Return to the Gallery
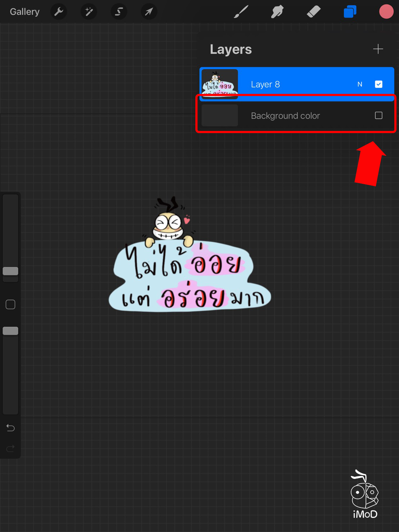Image resolution: width=399 pixels, height=532 pixels. pyautogui.click(x=24, y=12)
